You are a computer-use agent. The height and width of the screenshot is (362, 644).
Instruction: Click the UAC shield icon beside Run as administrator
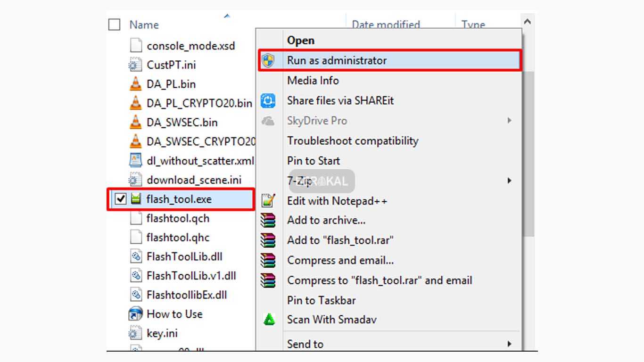point(268,61)
